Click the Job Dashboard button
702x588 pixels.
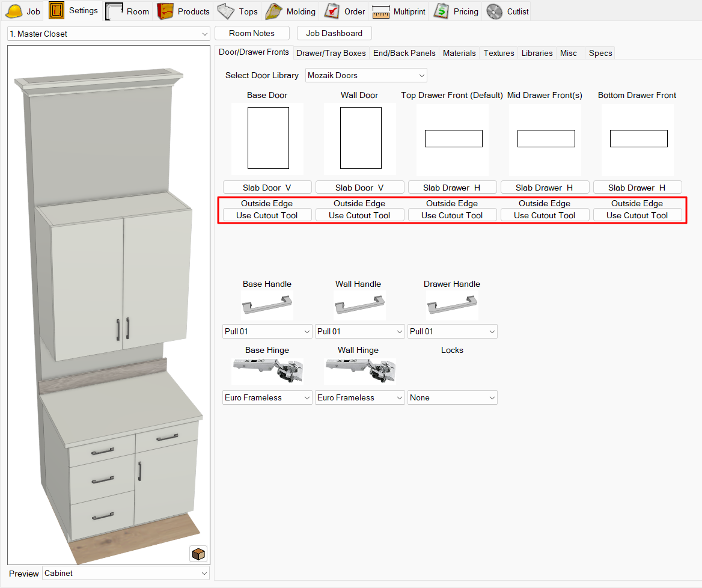334,33
